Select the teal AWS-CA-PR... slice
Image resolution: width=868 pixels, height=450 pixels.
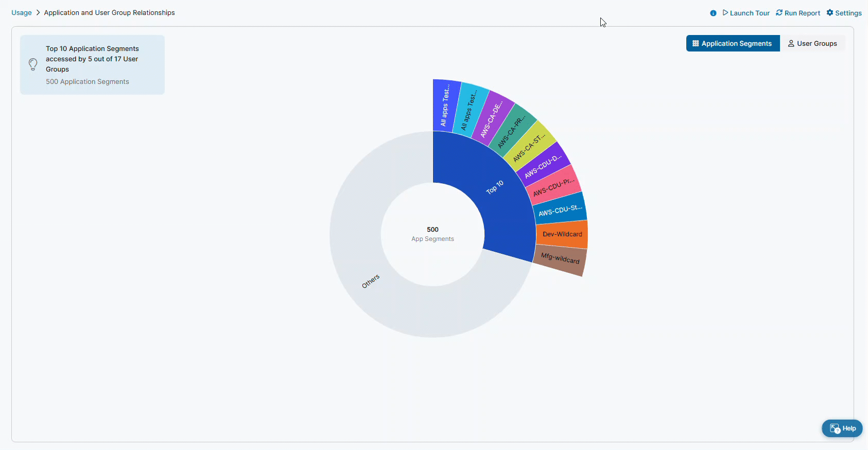(x=512, y=130)
